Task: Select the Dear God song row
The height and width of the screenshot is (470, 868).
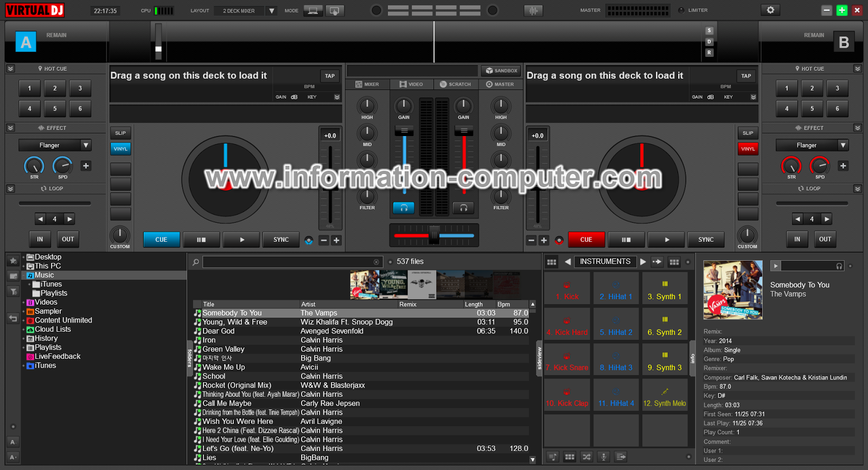Action: point(361,331)
